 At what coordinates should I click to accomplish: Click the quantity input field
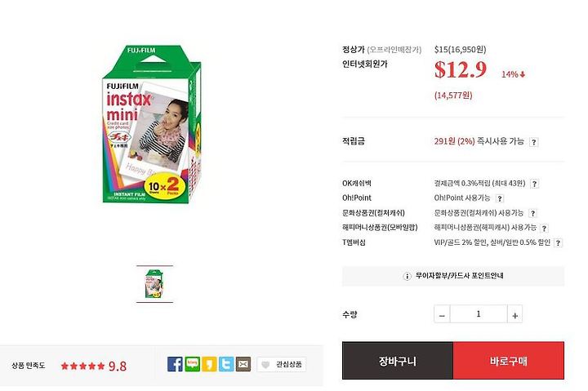[479, 314]
